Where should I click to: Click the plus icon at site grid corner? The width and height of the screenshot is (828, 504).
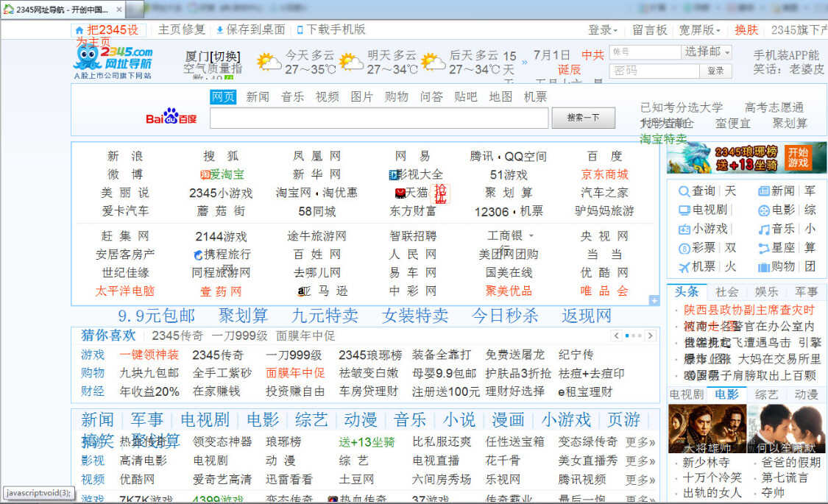(x=654, y=300)
